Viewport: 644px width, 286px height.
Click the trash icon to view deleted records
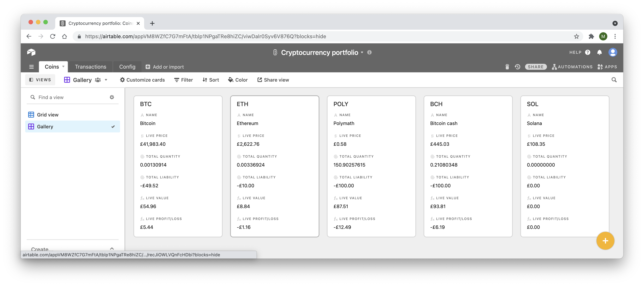point(507,67)
